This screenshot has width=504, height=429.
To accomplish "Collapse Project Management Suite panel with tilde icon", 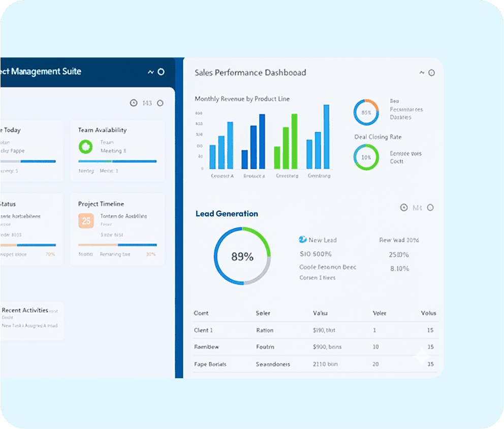I will tap(150, 72).
